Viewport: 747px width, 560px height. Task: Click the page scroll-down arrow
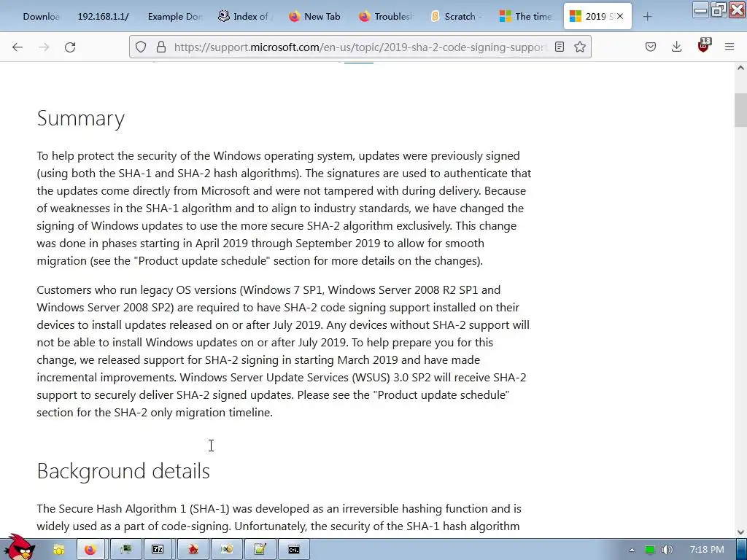point(740,532)
